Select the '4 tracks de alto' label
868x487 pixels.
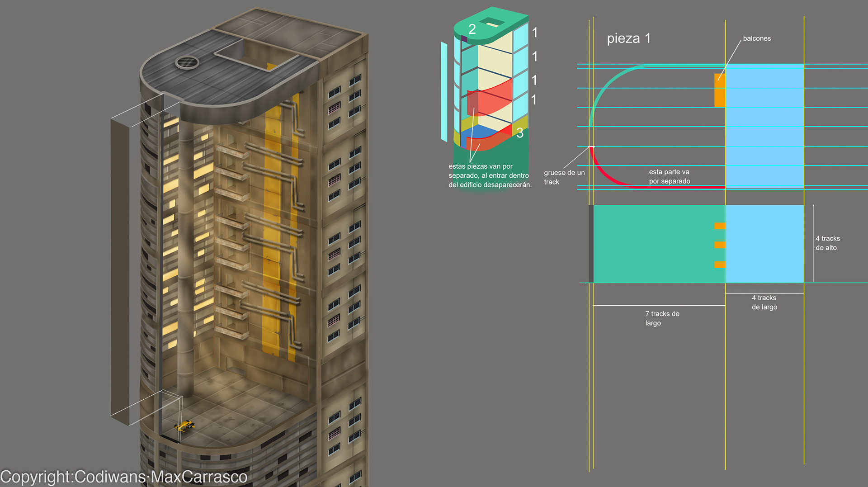coord(828,243)
